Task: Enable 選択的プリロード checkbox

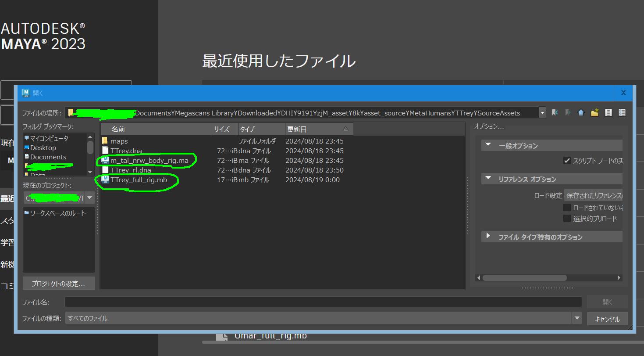Action: (x=567, y=218)
